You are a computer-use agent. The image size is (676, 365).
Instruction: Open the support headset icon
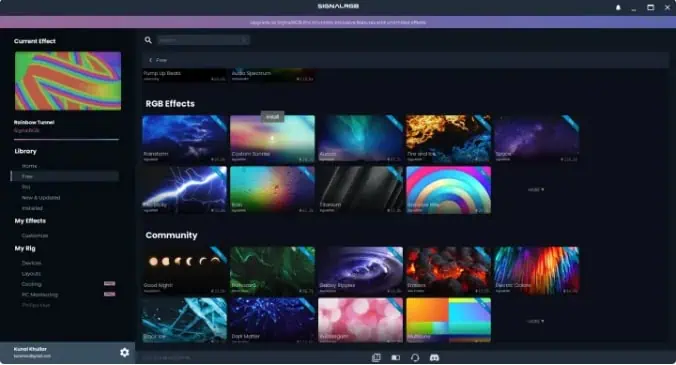415,358
